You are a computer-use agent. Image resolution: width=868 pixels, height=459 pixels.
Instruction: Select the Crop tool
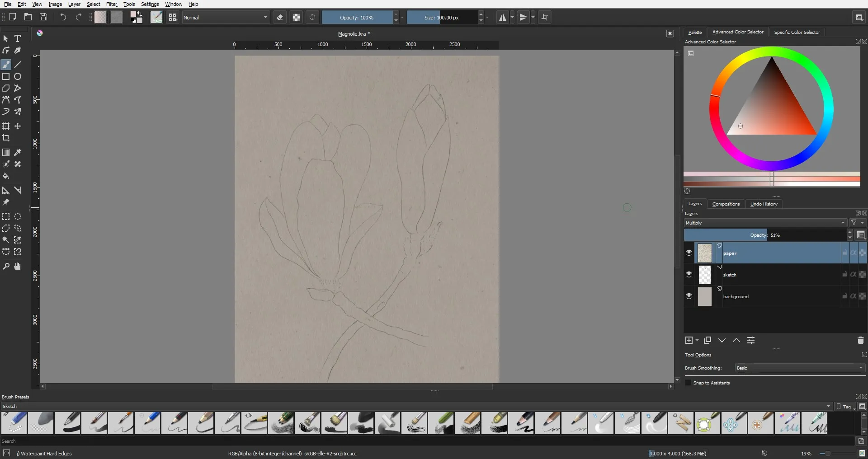tap(6, 138)
